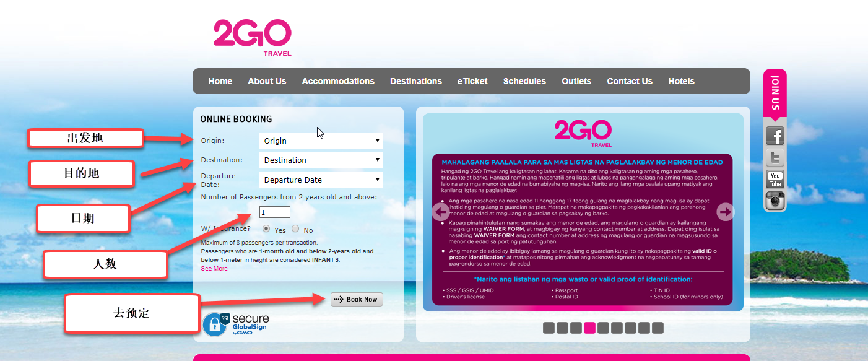Open the Instagram social icon
Image resolution: width=868 pixels, height=361 pixels.
tap(775, 201)
